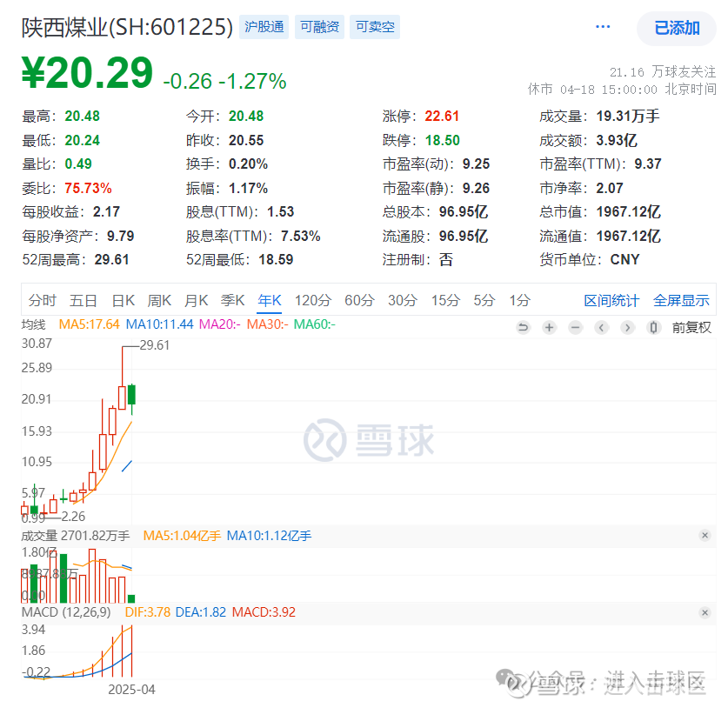Viewport: 728px width, 708px height.
Task: Switch to the 分时 chart tab
Action: pyautogui.click(x=43, y=300)
